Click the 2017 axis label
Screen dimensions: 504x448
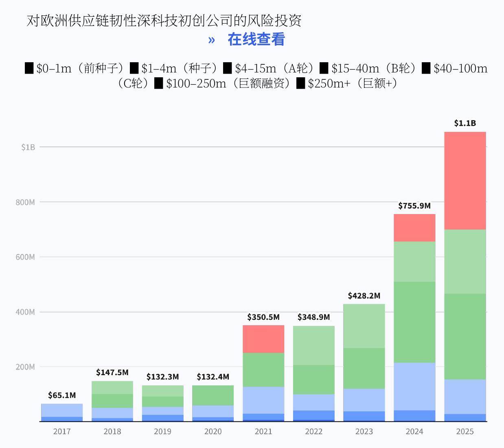[62, 431]
